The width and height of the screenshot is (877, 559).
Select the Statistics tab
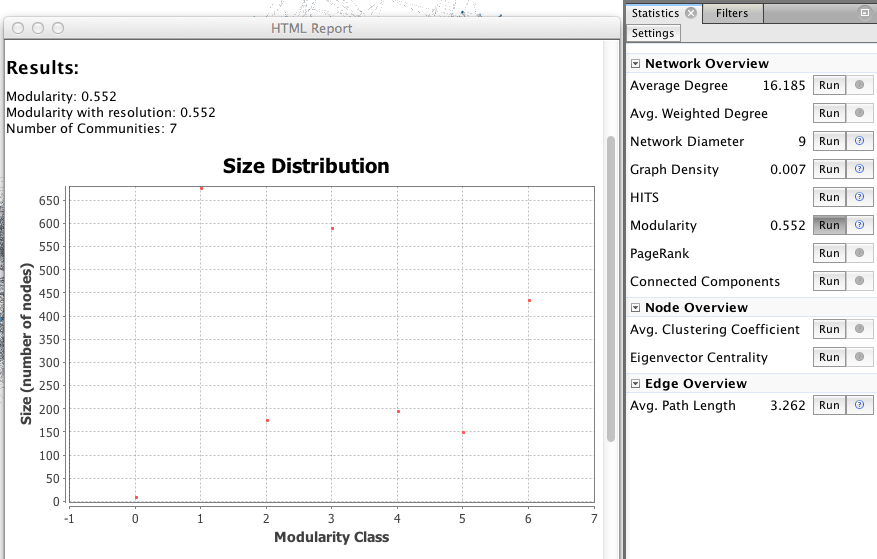(655, 13)
